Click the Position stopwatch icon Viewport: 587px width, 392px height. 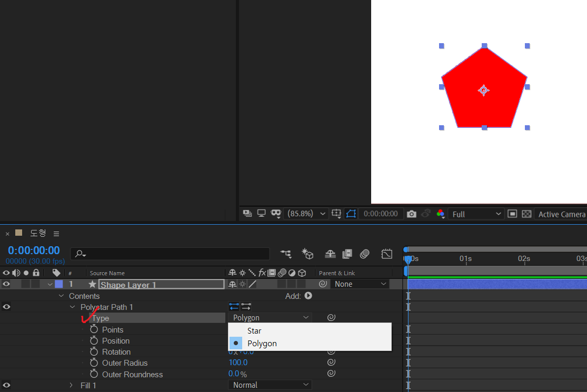pyautogui.click(x=94, y=340)
